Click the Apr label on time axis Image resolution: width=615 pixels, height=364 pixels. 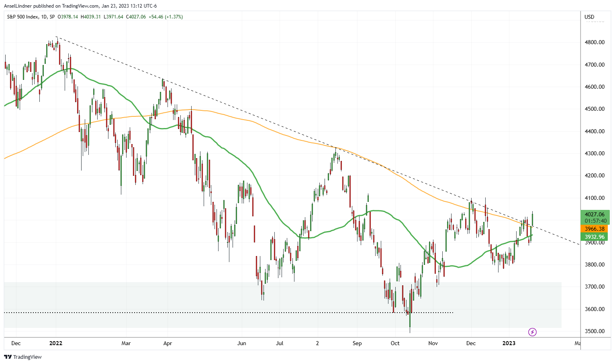(168, 343)
